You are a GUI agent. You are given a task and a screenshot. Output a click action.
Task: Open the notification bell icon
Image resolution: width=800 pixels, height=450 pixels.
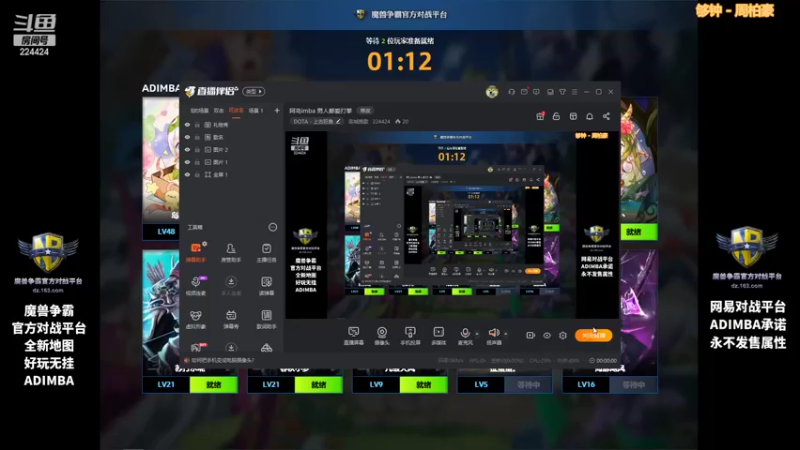pos(590,116)
